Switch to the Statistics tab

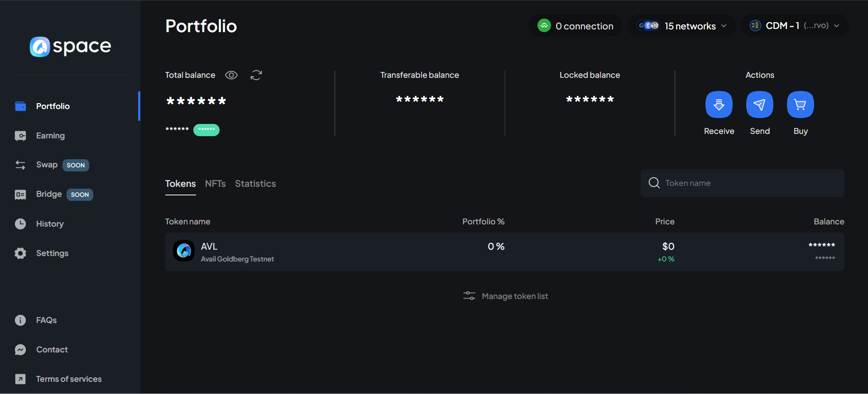point(255,184)
